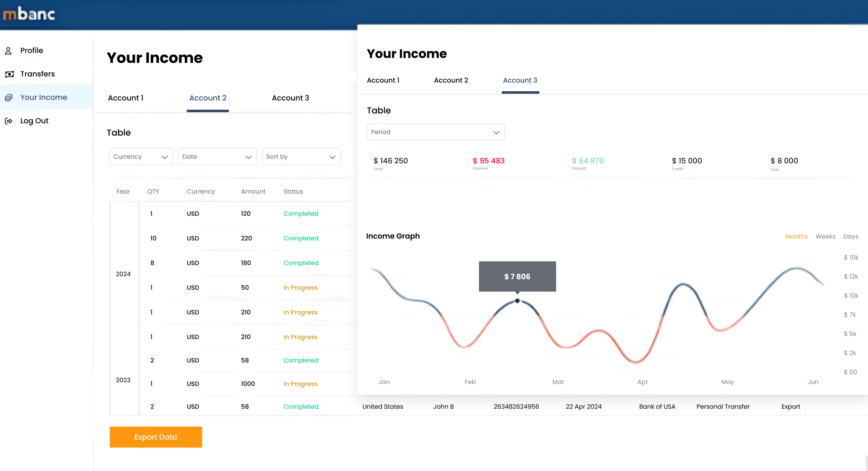Image resolution: width=868 pixels, height=471 pixels.
Task: Select Account 3 tab in the overlay panel
Action: click(x=520, y=80)
